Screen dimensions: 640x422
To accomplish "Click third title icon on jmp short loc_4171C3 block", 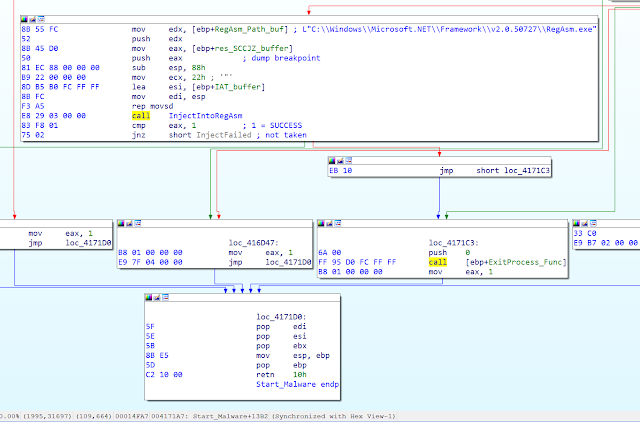I will (348, 161).
